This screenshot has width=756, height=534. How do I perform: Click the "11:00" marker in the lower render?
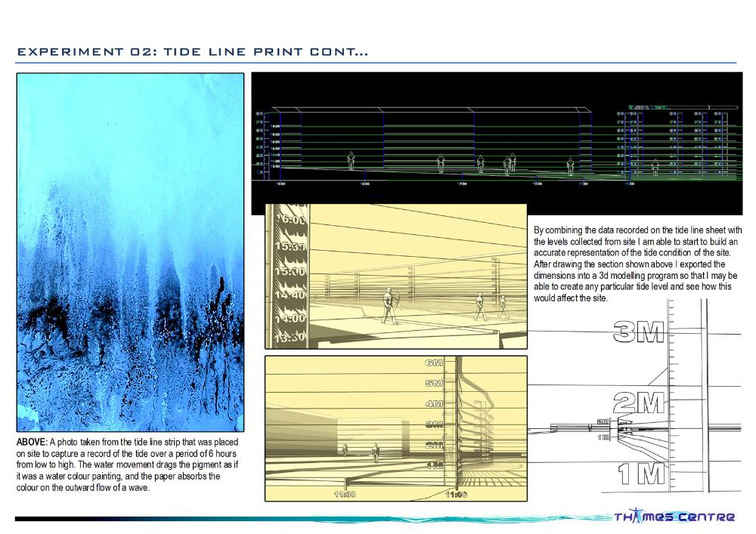[456, 494]
